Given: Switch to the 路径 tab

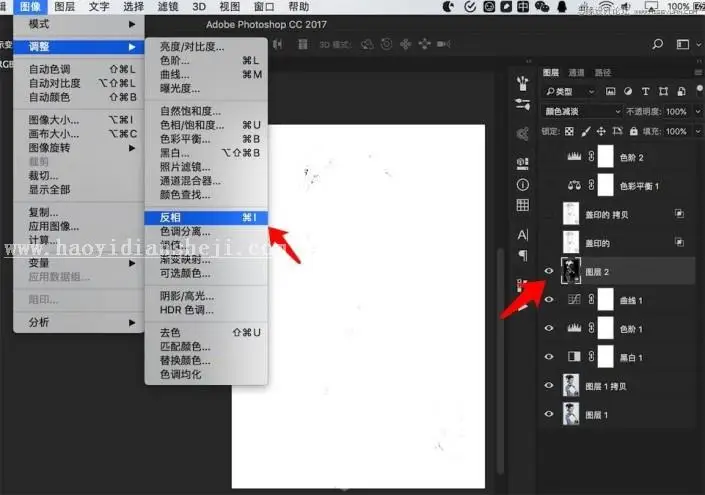Looking at the screenshot, I should (602, 72).
